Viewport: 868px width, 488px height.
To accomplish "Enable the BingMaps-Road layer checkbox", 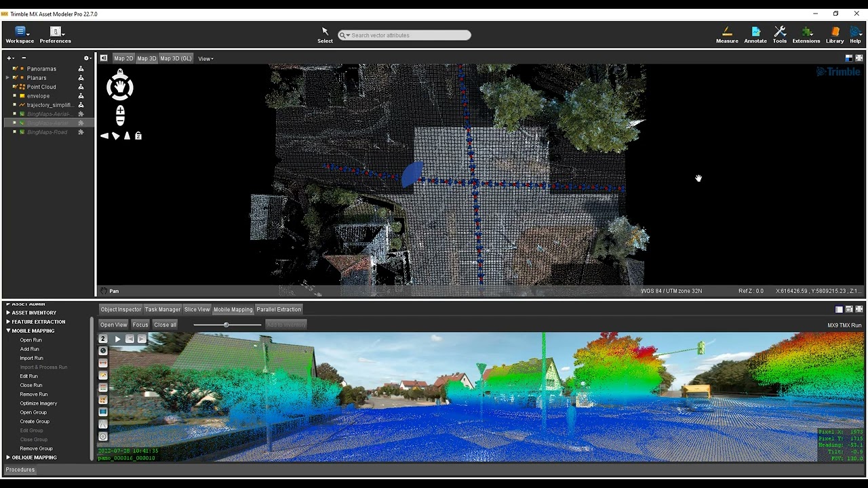I will tap(15, 132).
